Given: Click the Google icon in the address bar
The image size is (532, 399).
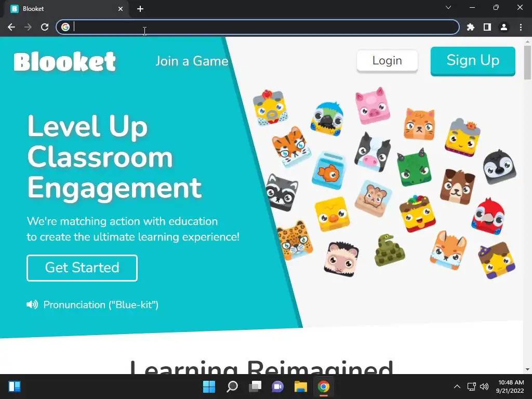Looking at the screenshot, I should pyautogui.click(x=65, y=27).
